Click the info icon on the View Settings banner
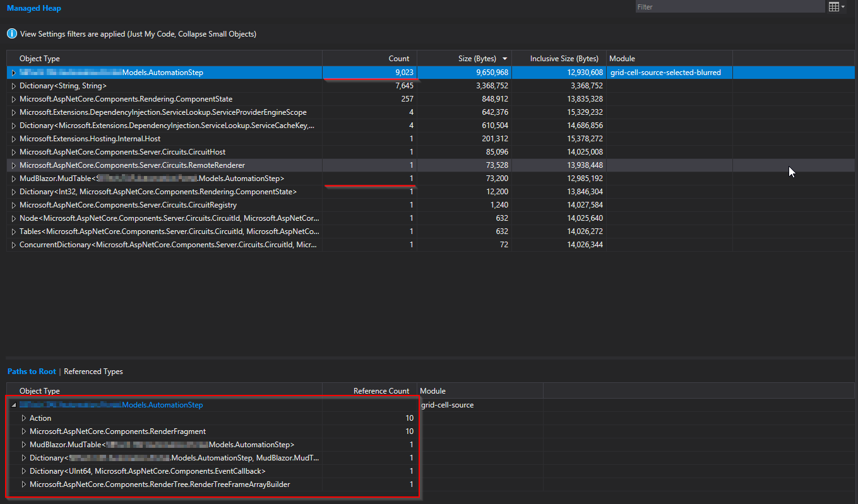 [11, 33]
